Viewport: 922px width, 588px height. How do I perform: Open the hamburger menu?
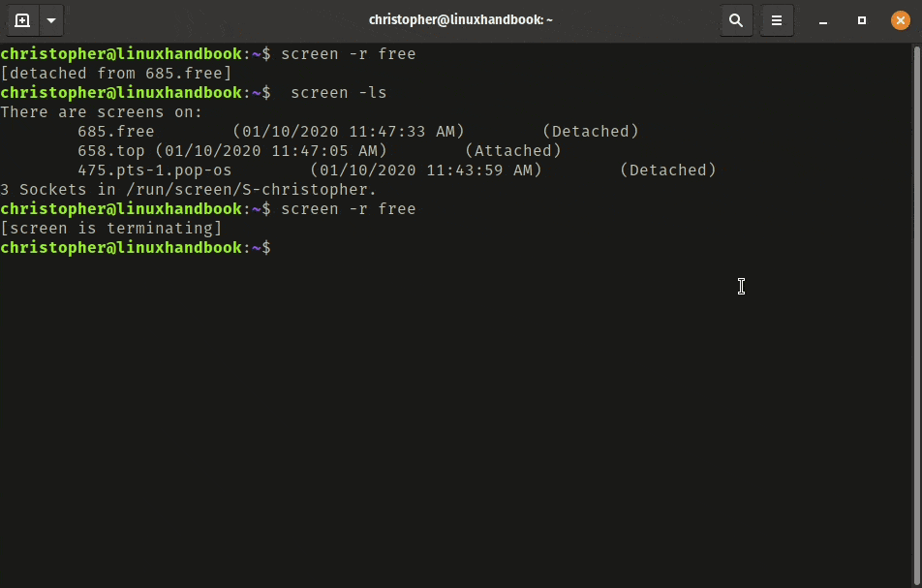point(777,19)
